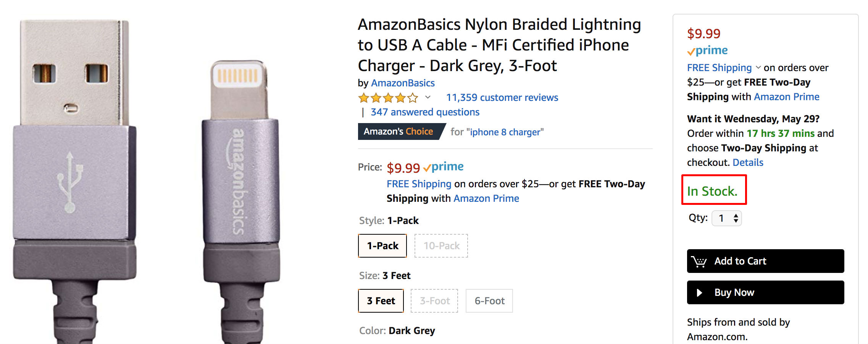Image resolution: width=868 pixels, height=344 pixels.
Task: Select the 3-Foot size option
Action: (434, 301)
